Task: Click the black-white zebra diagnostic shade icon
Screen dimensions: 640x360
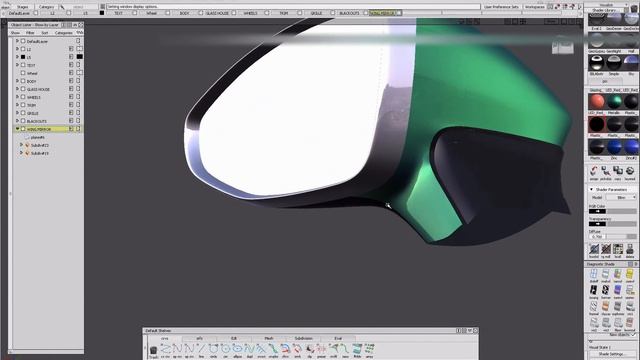Action: click(593, 290)
